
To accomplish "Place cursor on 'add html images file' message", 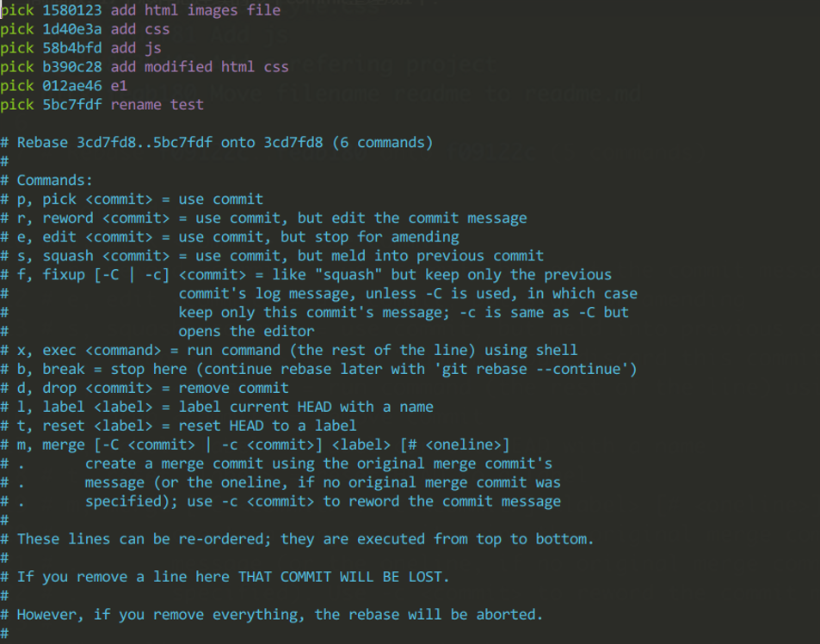I will click(195, 10).
